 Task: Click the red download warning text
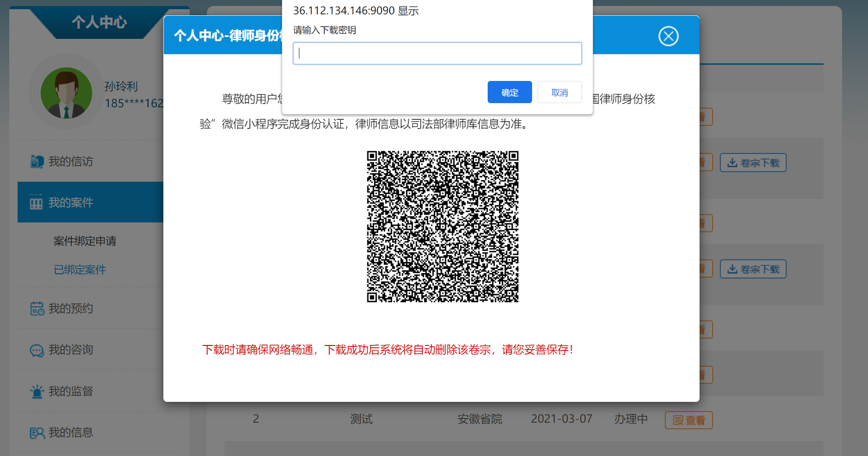click(x=388, y=350)
